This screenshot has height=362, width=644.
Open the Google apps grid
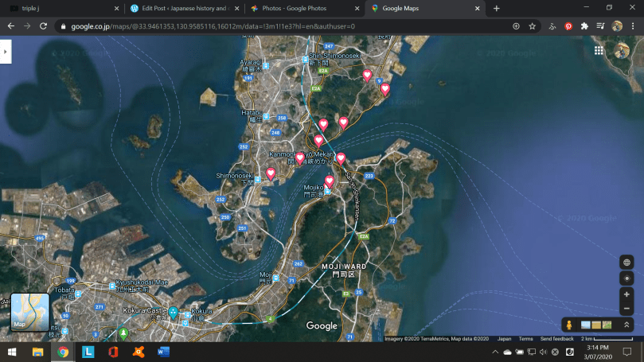point(599,50)
